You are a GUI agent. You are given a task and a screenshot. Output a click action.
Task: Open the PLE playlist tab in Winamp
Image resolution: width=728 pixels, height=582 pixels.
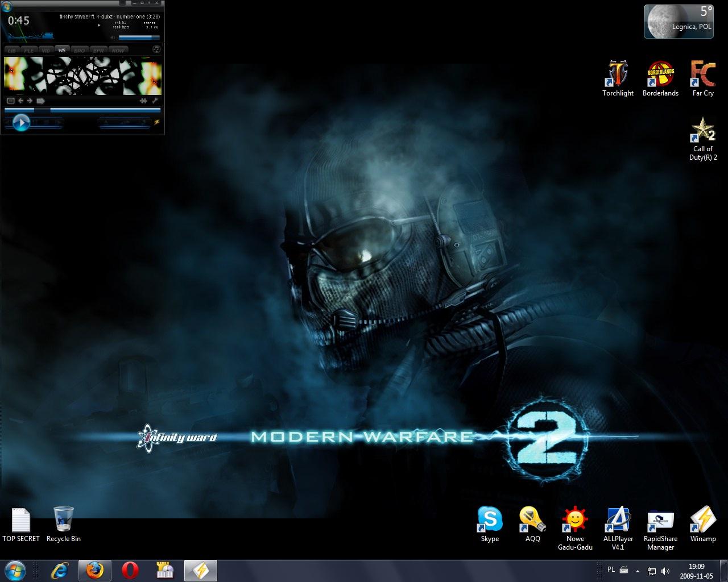(28, 51)
